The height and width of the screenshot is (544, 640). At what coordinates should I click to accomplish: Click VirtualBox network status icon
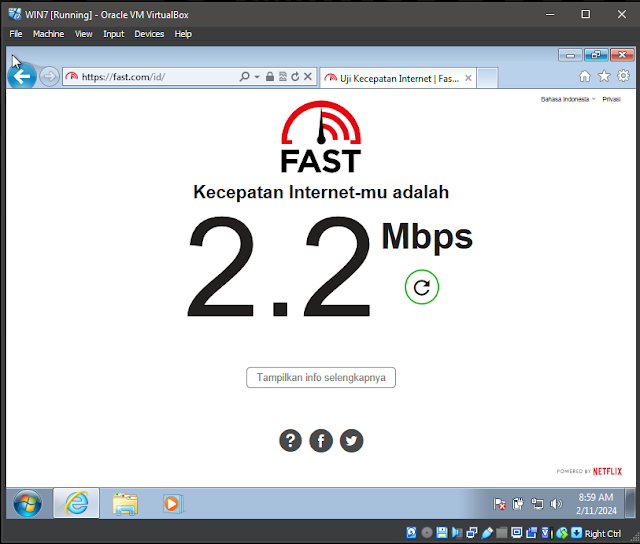472,533
